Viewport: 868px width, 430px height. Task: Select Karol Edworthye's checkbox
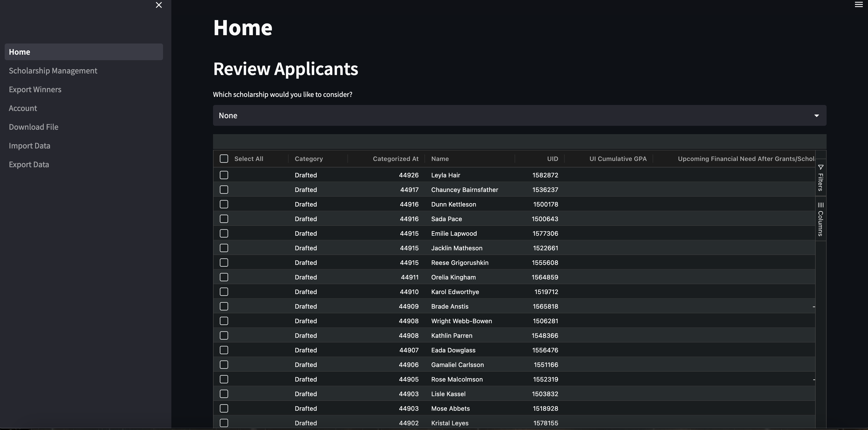point(224,292)
